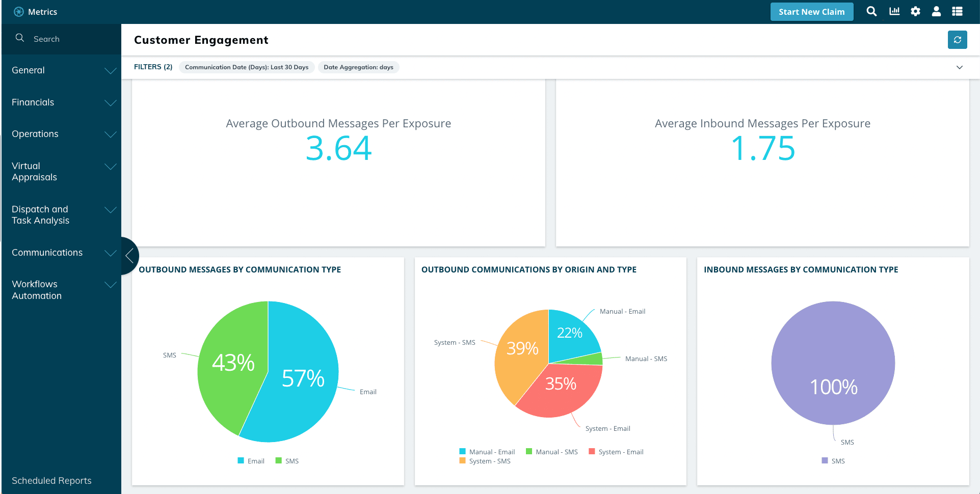
Task: Expand the Communications section
Action: click(x=47, y=253)
